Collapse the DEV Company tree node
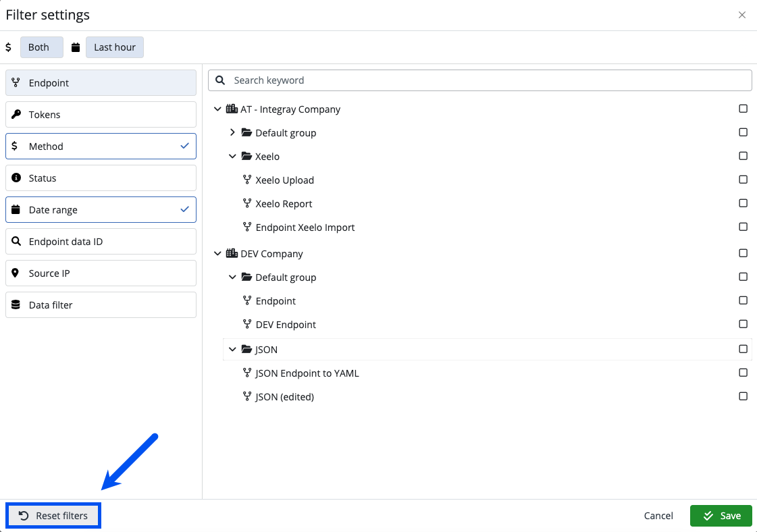Viewport: 757px width, 532px height. click(217, 253)
